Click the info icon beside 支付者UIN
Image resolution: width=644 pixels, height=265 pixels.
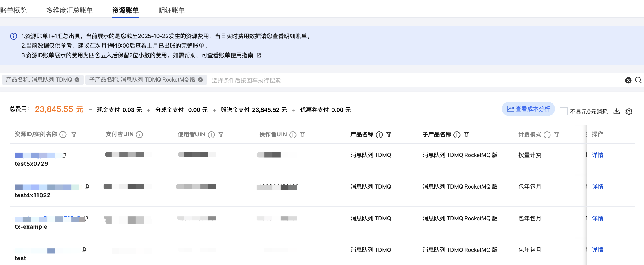point(139,135)
